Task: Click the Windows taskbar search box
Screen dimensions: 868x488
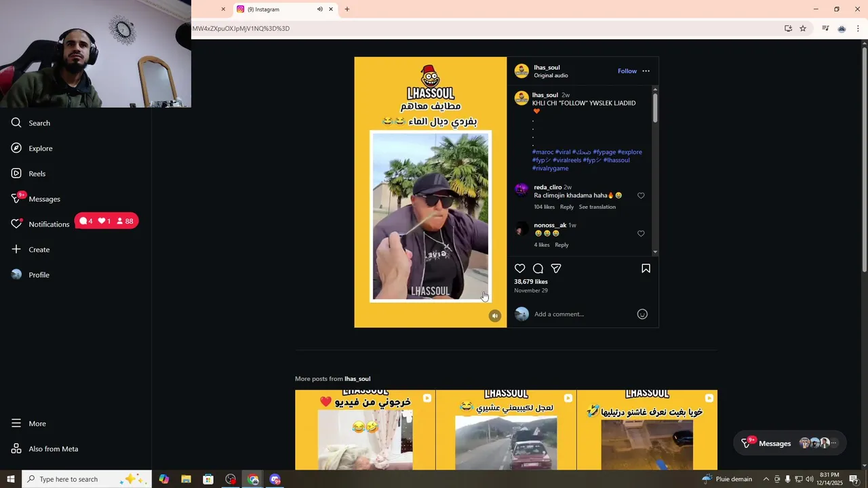Action: pos(87,479)
